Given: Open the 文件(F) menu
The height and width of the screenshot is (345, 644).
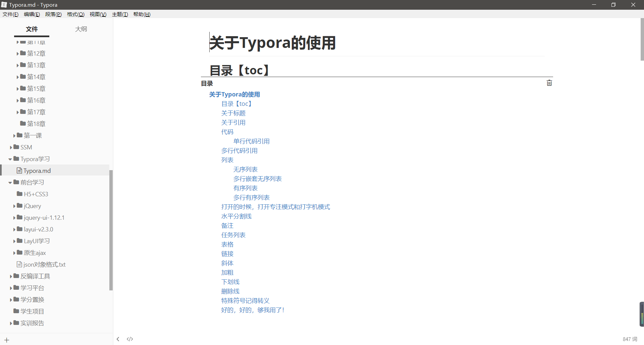Looking at the screenshot, I should pos(10,14).
